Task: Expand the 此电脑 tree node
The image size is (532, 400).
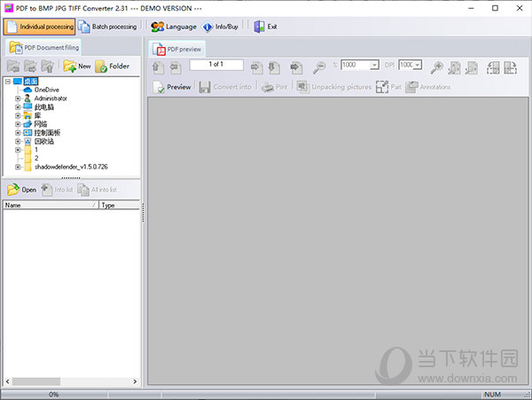Action: 18,107
